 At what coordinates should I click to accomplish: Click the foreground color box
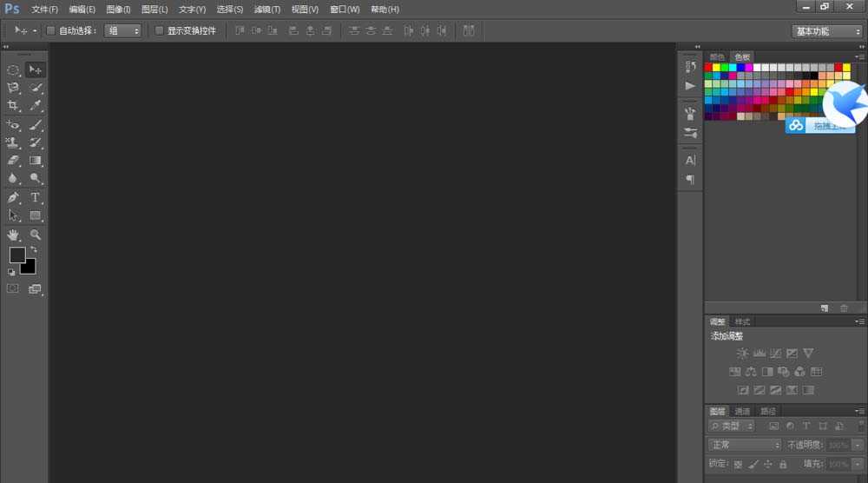[16, 255]
